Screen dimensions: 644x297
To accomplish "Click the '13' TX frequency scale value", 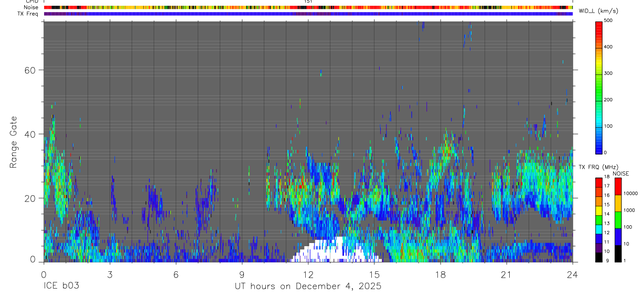I will point(607,223).
